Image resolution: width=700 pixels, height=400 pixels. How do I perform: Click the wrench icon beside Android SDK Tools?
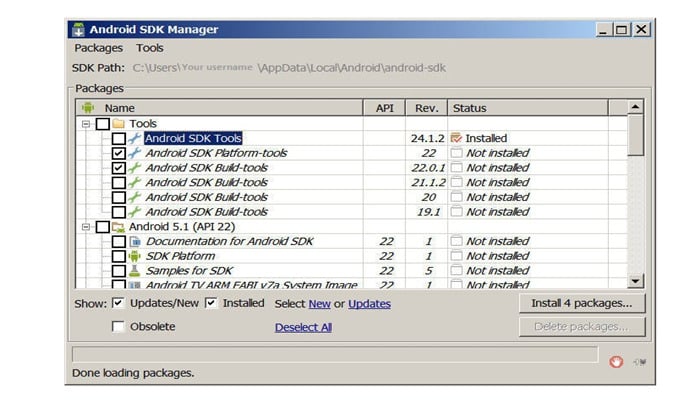point(135,138)
